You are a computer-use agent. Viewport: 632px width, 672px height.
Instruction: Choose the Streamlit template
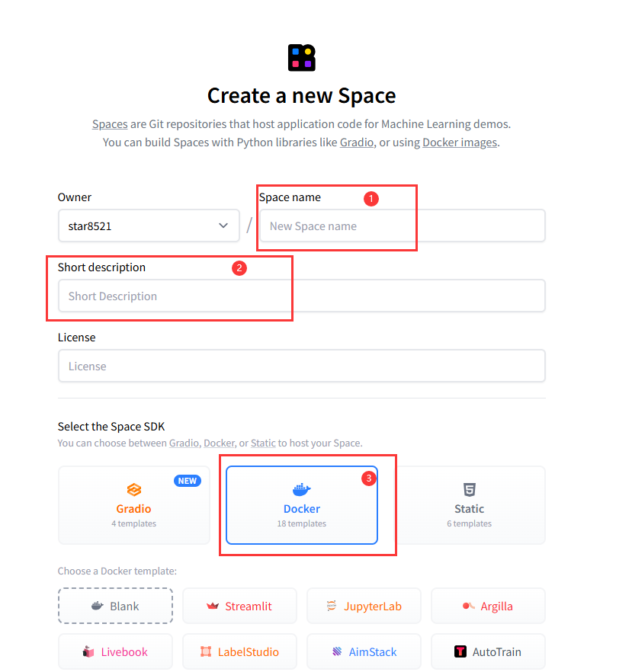pyautogui.click(x=239, y=606)
